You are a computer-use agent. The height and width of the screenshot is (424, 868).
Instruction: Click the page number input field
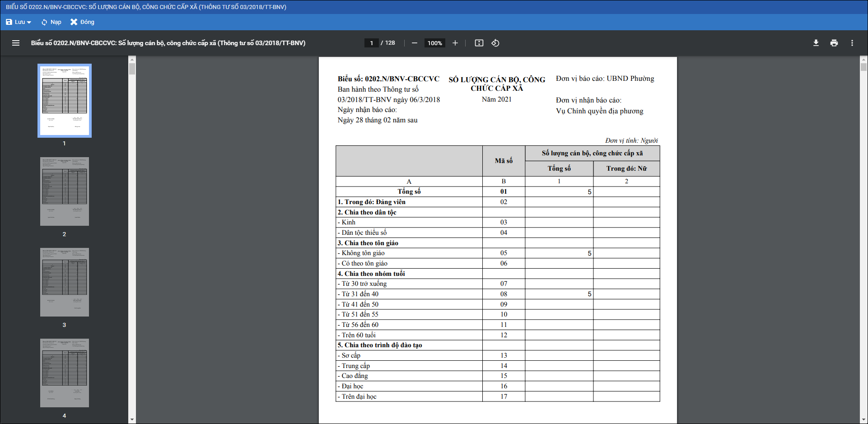371,43
